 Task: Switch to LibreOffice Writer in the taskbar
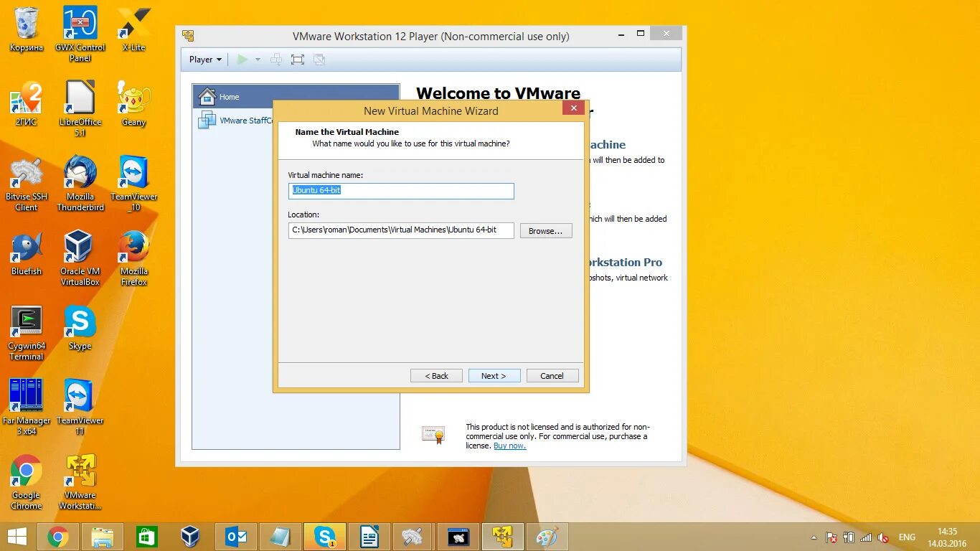click(x=369, y=537)
